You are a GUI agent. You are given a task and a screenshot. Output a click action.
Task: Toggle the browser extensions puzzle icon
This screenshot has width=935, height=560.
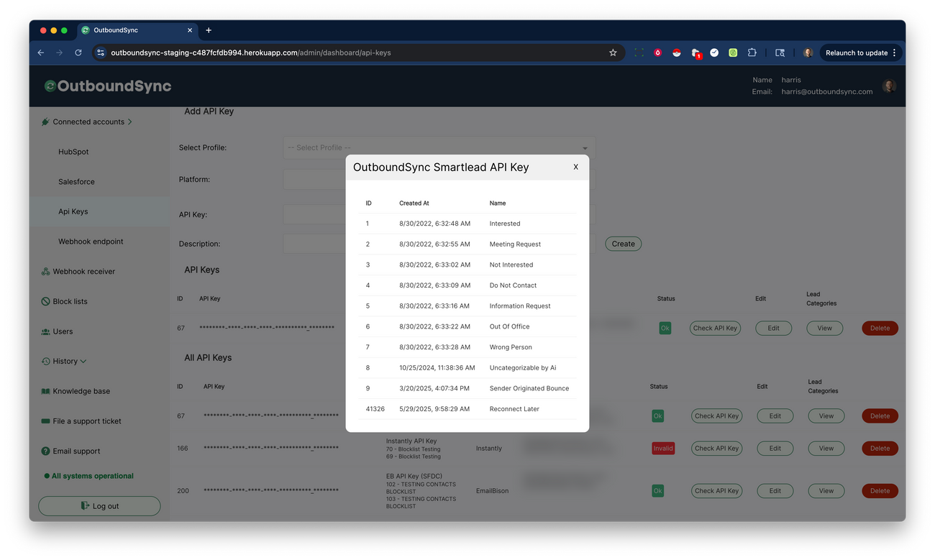(752, 52)
